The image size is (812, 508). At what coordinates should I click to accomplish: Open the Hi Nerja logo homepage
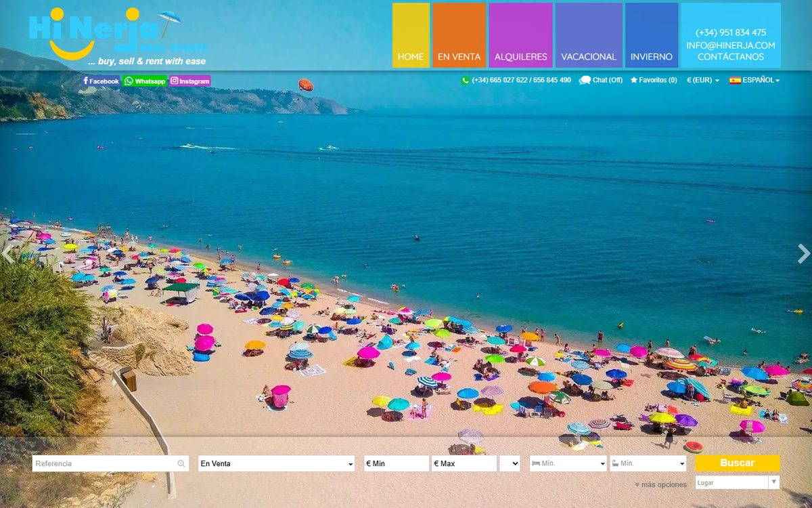click(116, 37)
